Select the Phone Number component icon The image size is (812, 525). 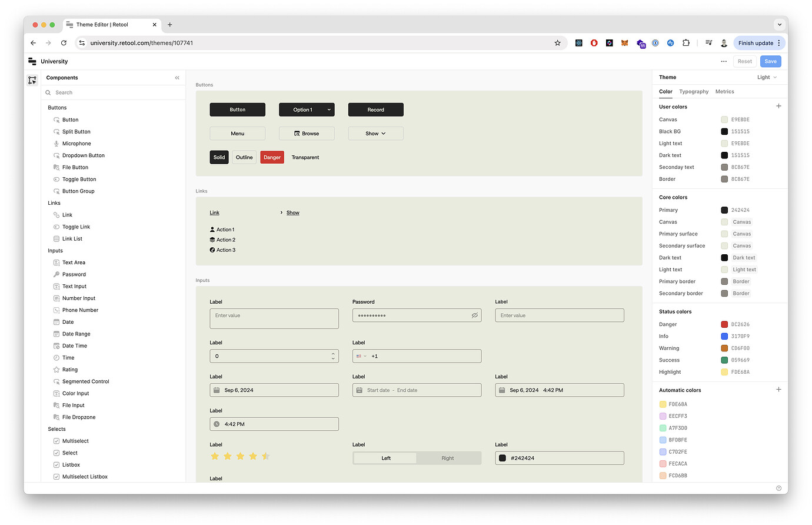56,310
